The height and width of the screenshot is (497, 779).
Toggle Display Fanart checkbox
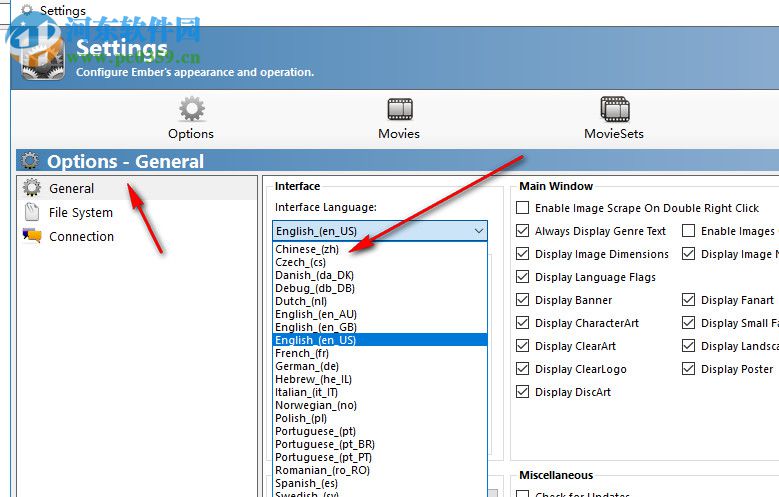pos(688,300)
